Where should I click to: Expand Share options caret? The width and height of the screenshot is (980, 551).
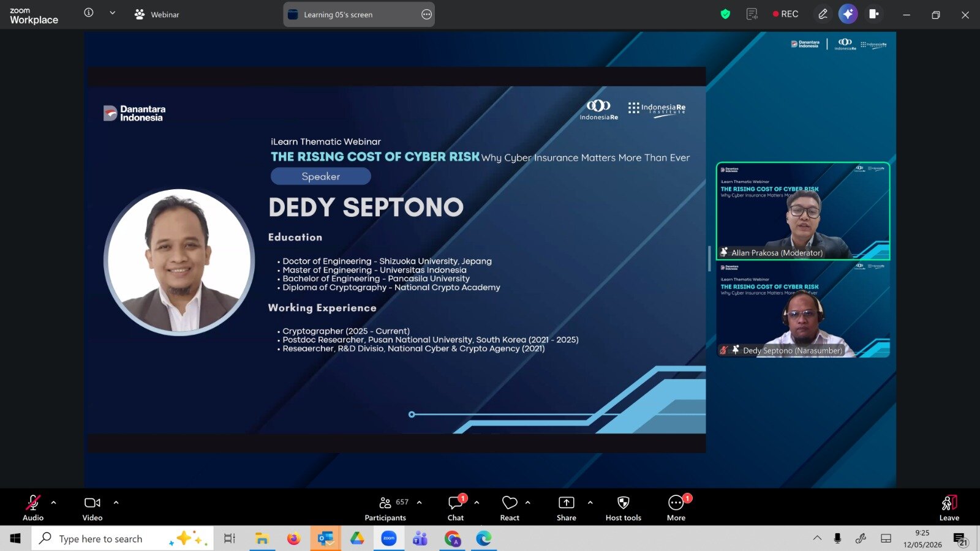click(590, 503)
